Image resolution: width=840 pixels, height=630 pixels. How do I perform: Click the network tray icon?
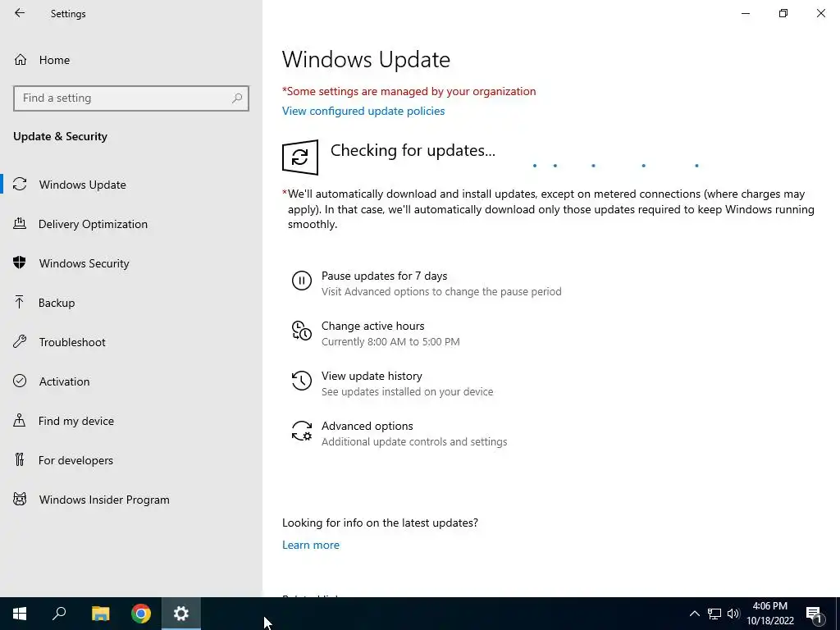coord(714,614)
